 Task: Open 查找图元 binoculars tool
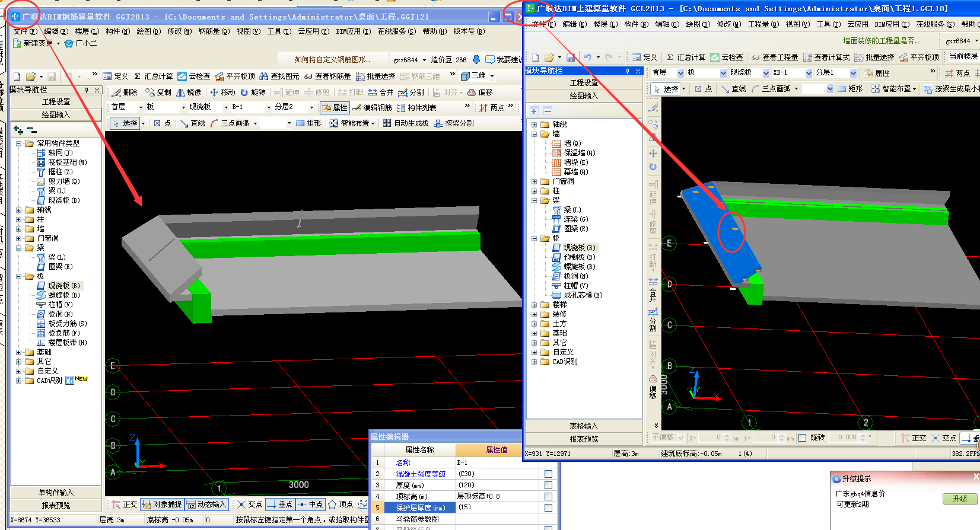pyautogui.click(x=279, y=76)
